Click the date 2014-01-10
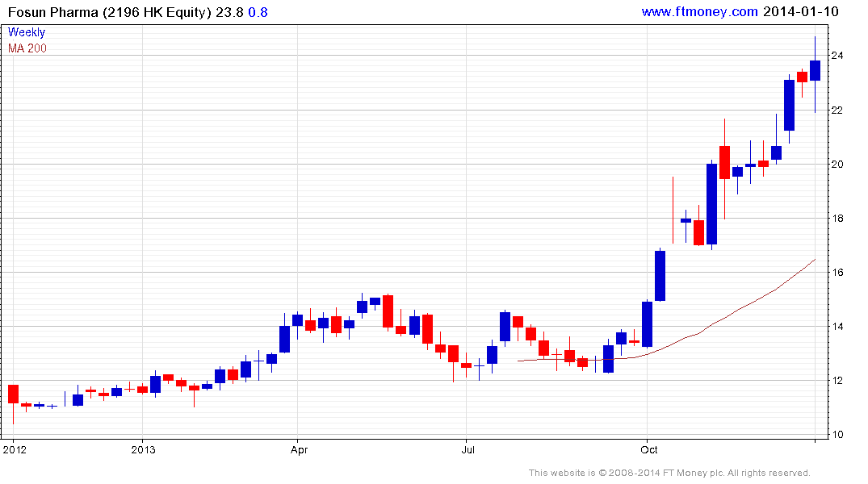 coord(800,11)
